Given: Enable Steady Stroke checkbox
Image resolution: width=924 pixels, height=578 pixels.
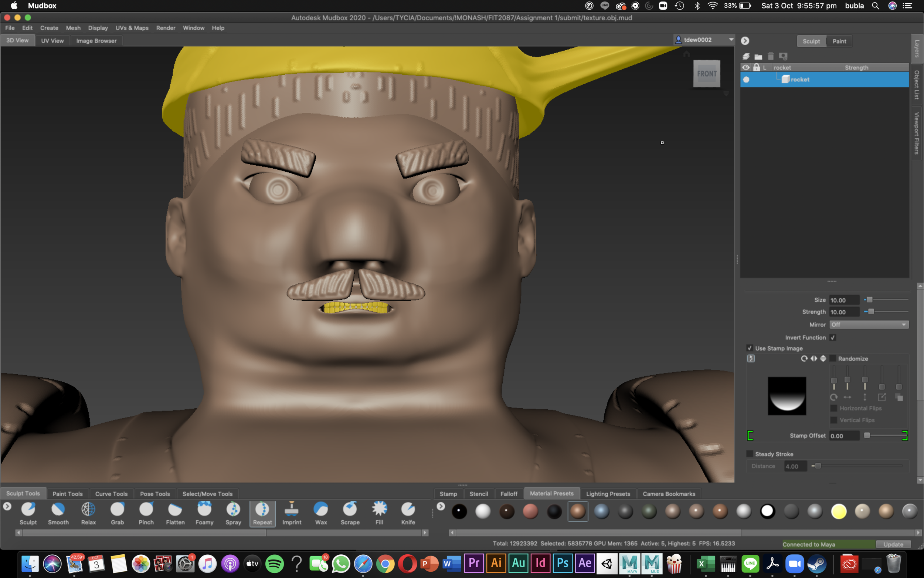Looking at the screenshot, I should coord(750,454).
